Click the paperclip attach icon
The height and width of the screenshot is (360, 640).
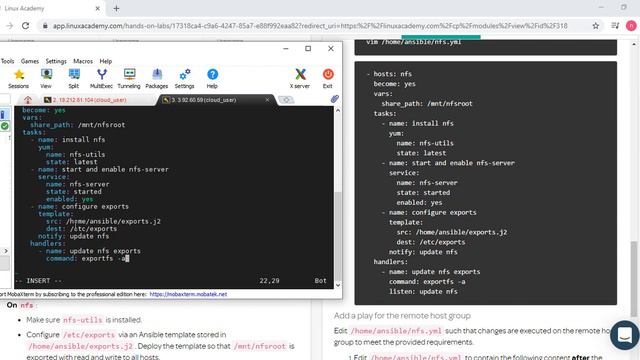click(x=335, y=99)
